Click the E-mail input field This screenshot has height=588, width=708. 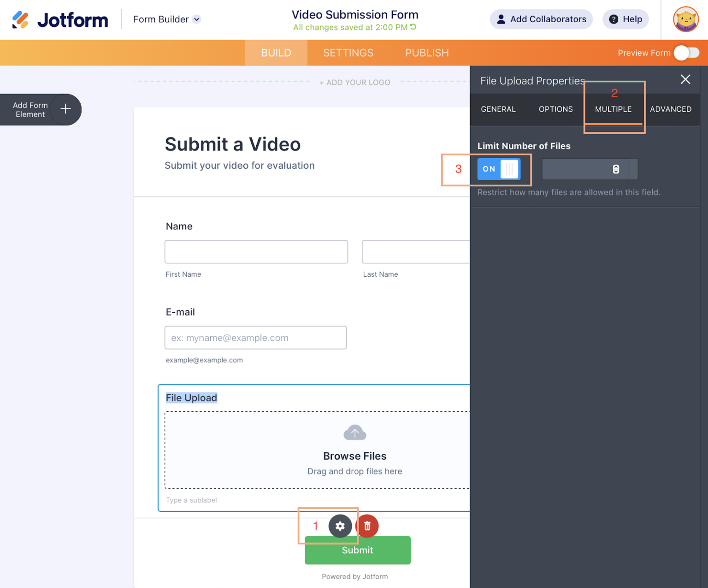click(255, 338)
